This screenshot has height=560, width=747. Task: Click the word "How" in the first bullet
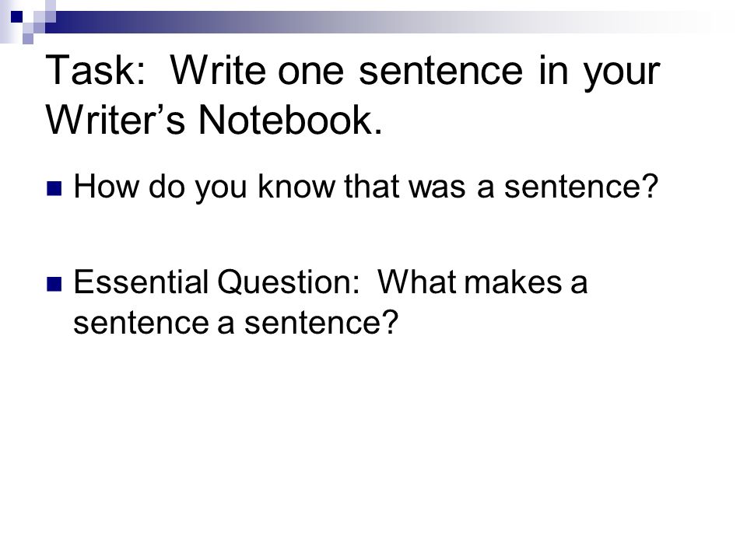107,186
